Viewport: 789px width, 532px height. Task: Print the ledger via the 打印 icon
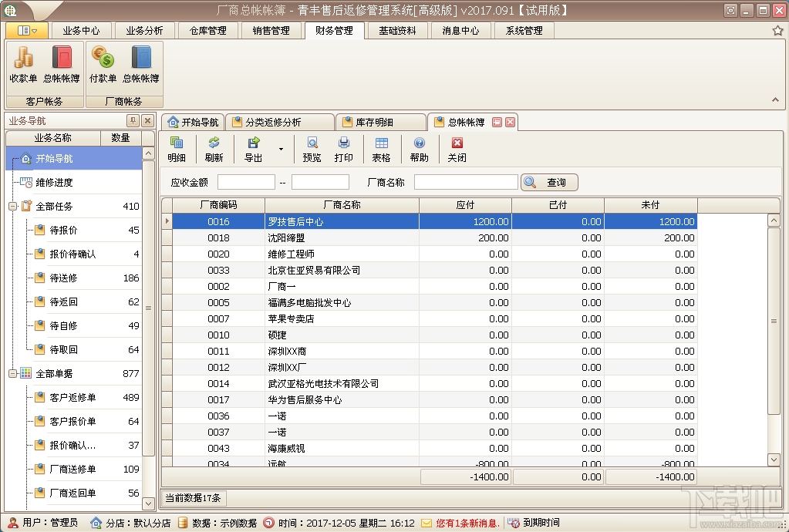343,148
